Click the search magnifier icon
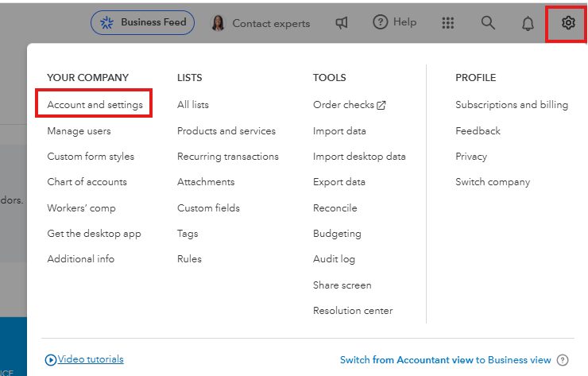588x376 pixels. 488,23
